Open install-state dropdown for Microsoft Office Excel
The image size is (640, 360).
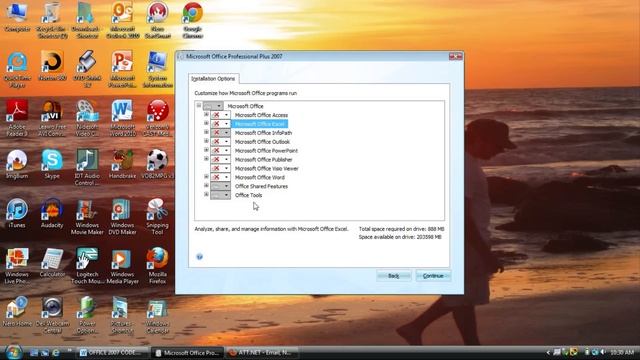220,124
